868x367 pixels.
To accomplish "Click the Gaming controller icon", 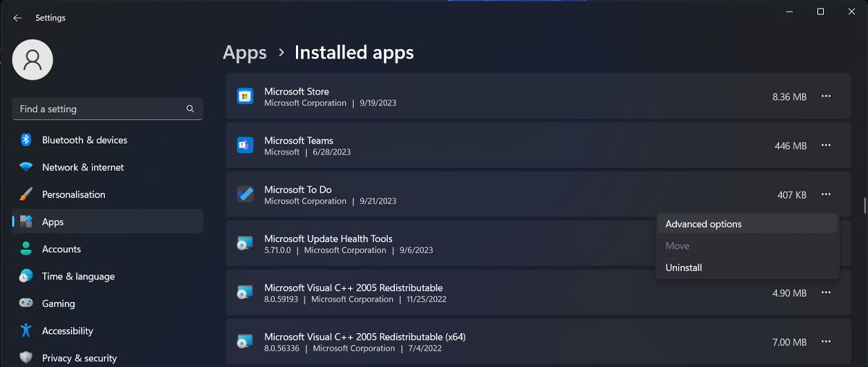I will click(x=26, y=303).
